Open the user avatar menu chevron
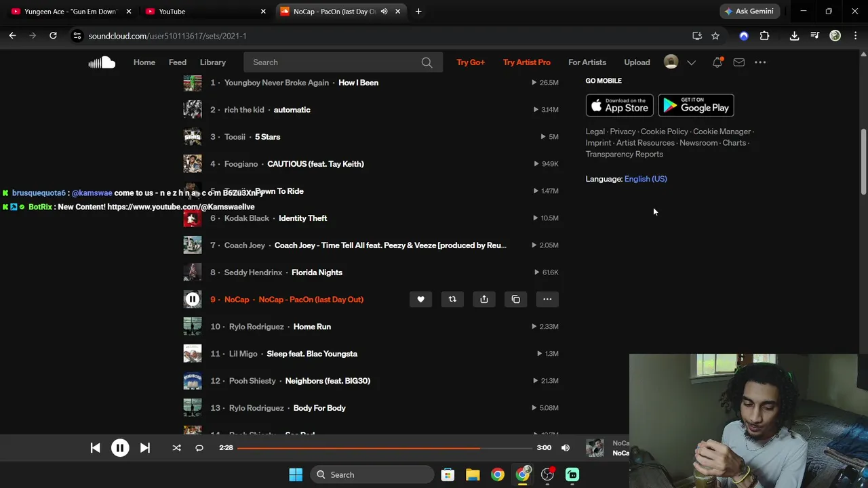The image size is (868, 488). coord(691,62)
